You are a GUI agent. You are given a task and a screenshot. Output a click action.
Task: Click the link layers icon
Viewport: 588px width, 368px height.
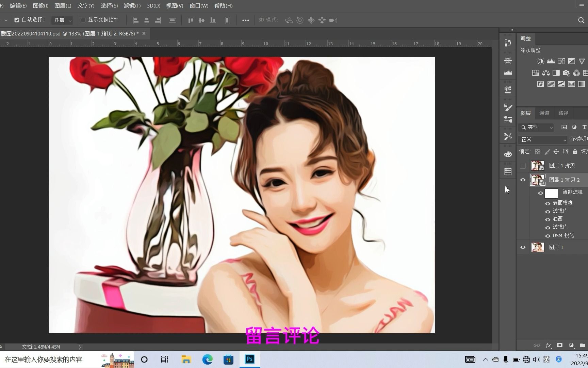pyautogui.click(x=537, y=345)
